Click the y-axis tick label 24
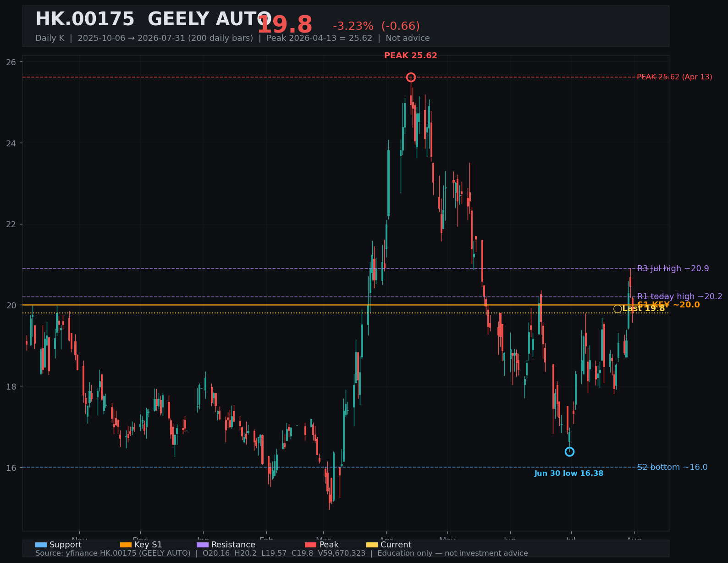This screenshot has width=728, height=563. (x=11, y=143)
